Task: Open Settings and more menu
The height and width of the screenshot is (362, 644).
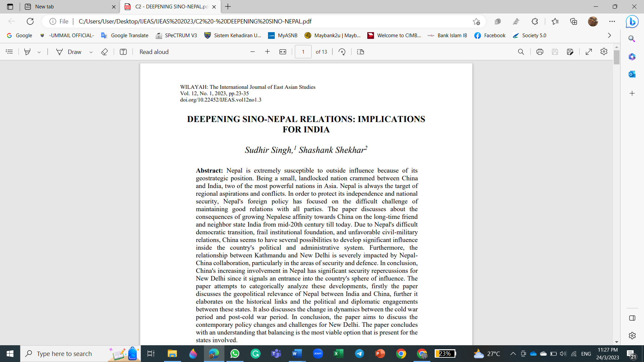Action: tap(612, 21)
